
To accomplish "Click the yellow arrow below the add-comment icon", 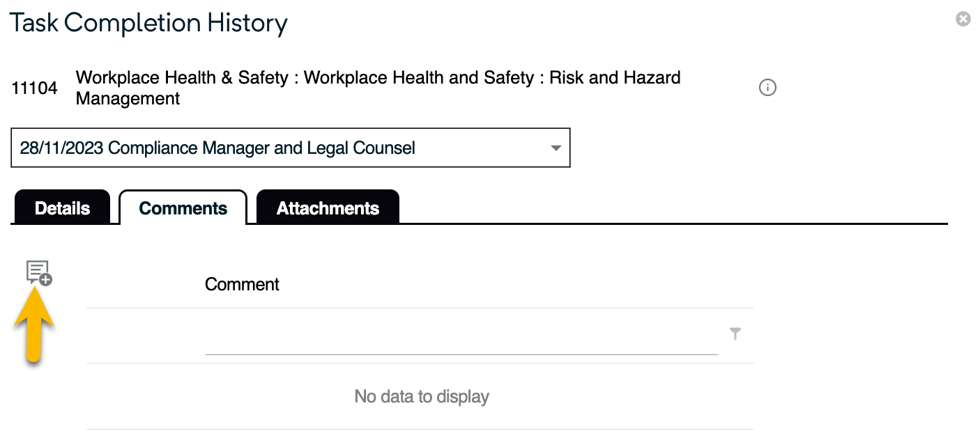I will click(33, 327).
